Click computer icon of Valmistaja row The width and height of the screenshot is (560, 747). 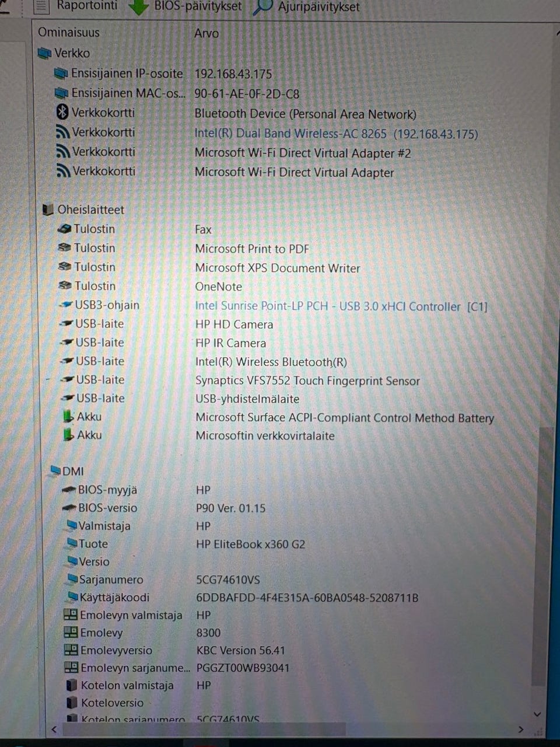(71, 525)
